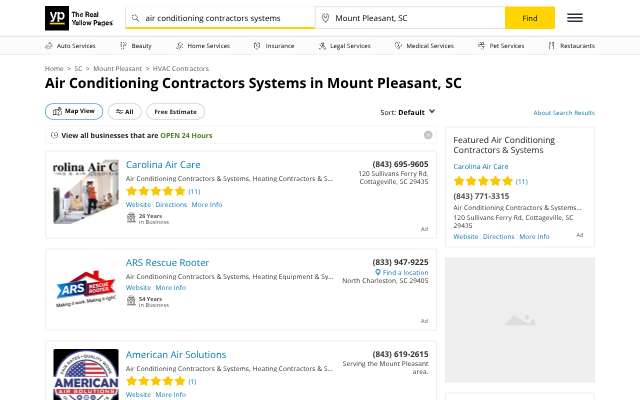Open Carolina Air Care More Info in results
This screenshot has width=640, height=400.
coord(207,204)
